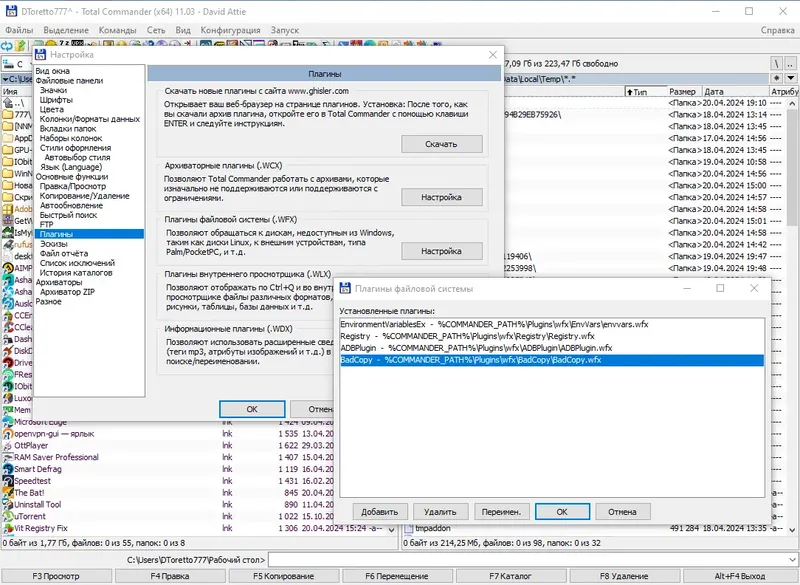Image resolution: width=800 pixels, height=585 pixels.
Task: Click the F3 Просмотр function button
Action: pyautogui.click(x=56, y=576)
